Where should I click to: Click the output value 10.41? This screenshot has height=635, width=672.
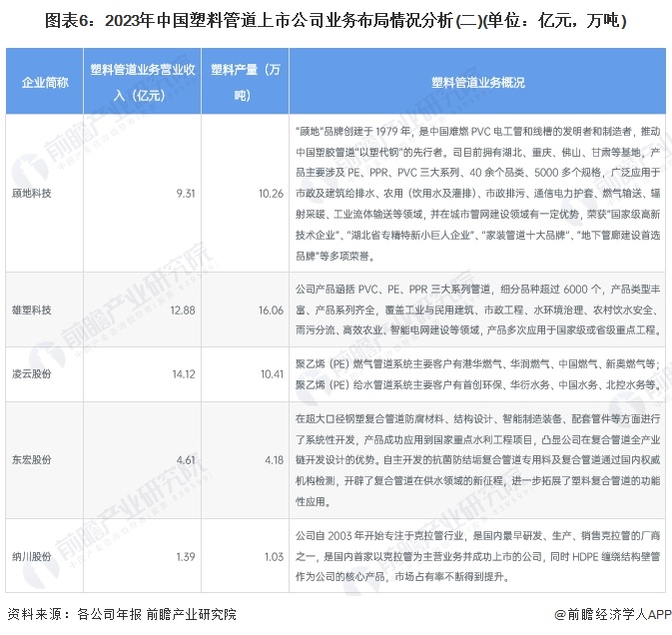pyautogui.click(x=272, y=374)
